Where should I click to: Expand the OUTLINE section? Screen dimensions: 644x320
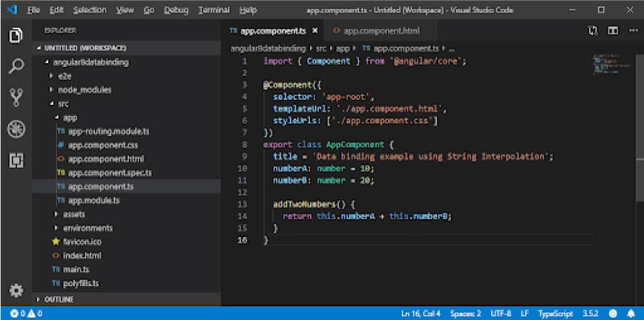tap(39, 299)
